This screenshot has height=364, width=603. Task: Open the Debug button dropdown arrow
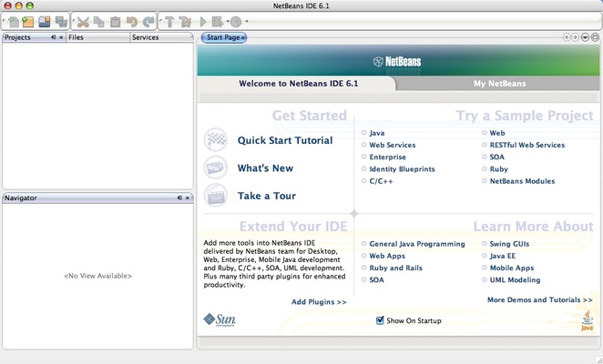(x=228, y=22)
